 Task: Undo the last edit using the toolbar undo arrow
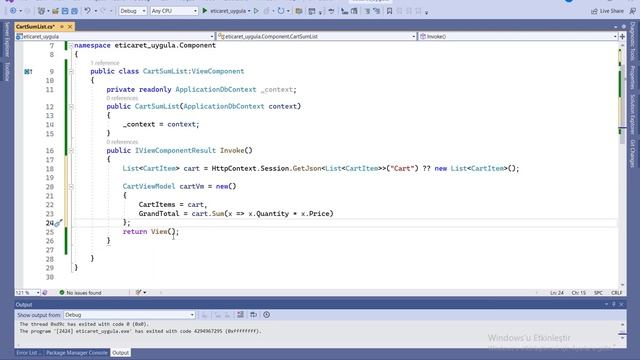click(87, 11)
